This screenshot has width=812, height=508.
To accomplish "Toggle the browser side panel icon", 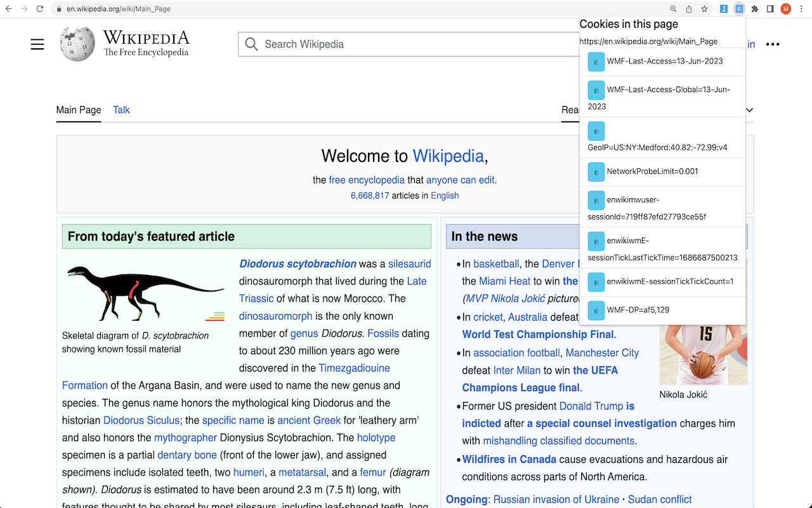I will (x=770, y=9).
